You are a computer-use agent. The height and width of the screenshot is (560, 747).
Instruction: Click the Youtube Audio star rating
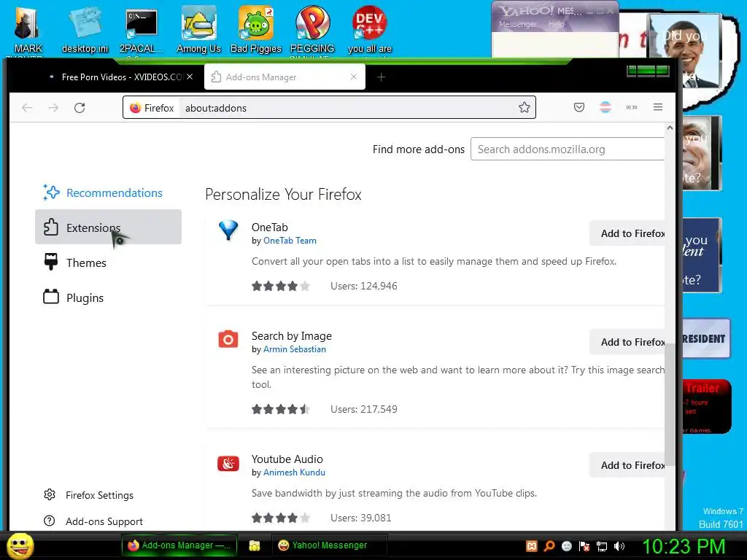[281, 518]
